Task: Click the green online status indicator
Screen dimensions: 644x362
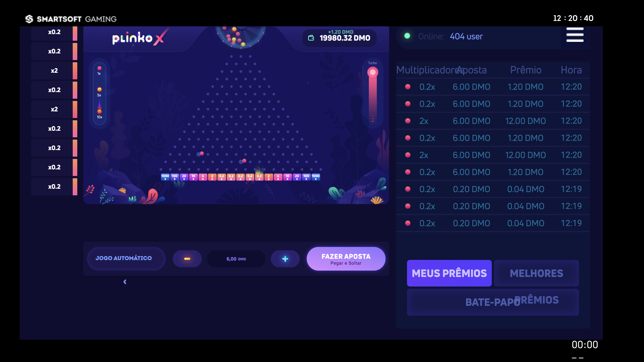Action: (407, 36)
